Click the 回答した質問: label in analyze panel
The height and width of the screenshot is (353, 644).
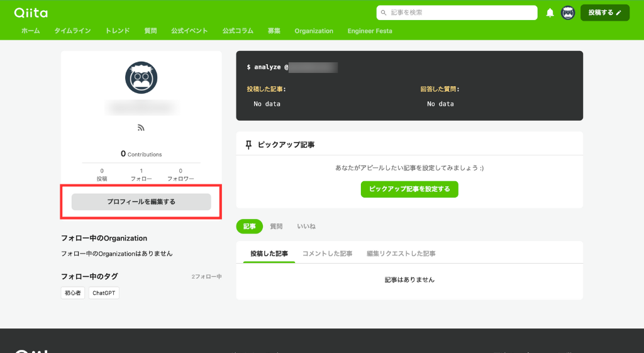pyautogui.click(x=440, y=89)
